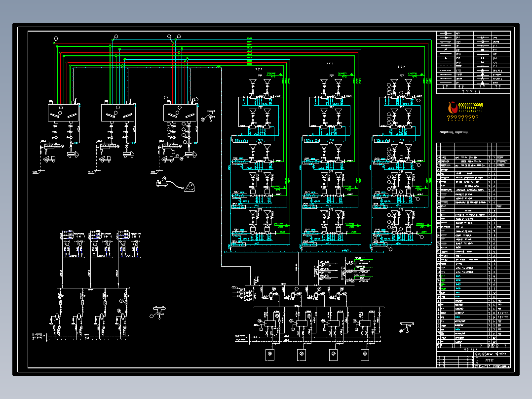Click the legend title row under the symbol table
532x399 pixels.
tap(473, 91)
